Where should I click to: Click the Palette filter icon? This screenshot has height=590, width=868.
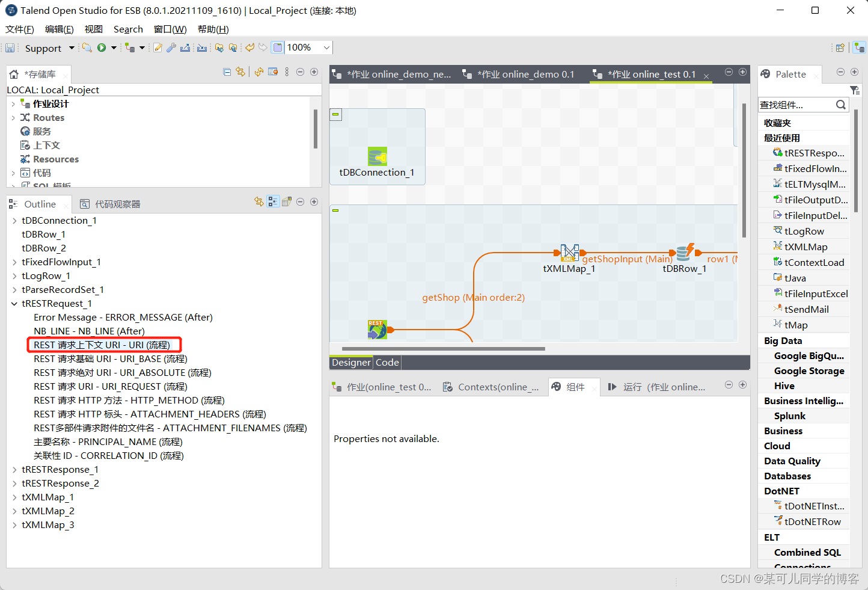pyautogui.click(x=855, y=90)
